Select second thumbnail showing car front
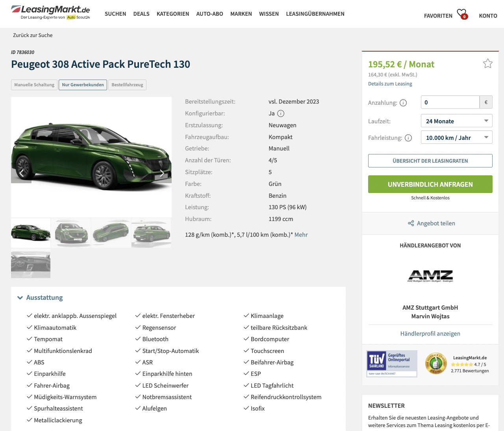The height and width of the screenshot is (431, 504). [x=71, y=233]
